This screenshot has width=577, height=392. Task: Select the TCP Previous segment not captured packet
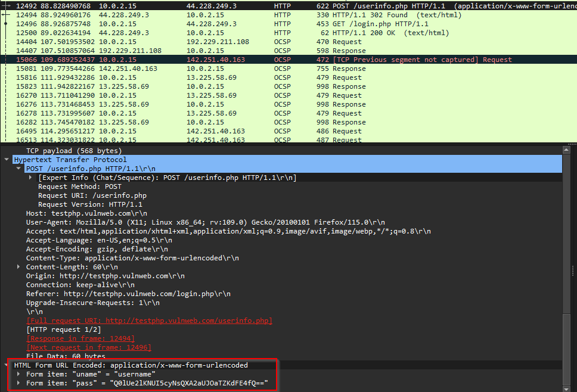[x=238, y=60]
